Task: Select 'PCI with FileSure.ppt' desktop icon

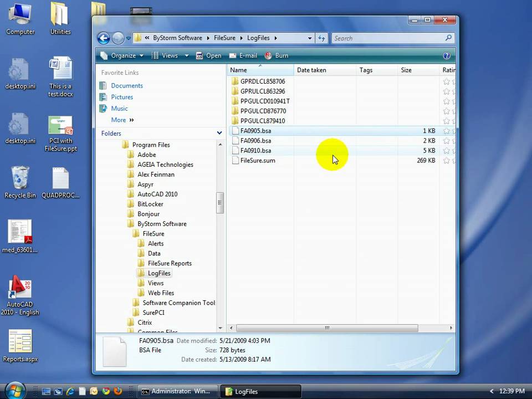Action: click(x=61, y=134)
